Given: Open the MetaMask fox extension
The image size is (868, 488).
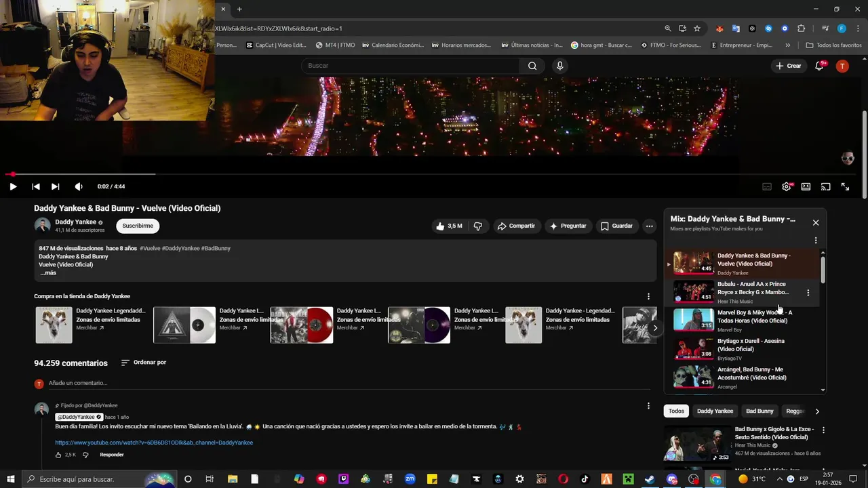Looking at the screenshot, I should [719, 28].
